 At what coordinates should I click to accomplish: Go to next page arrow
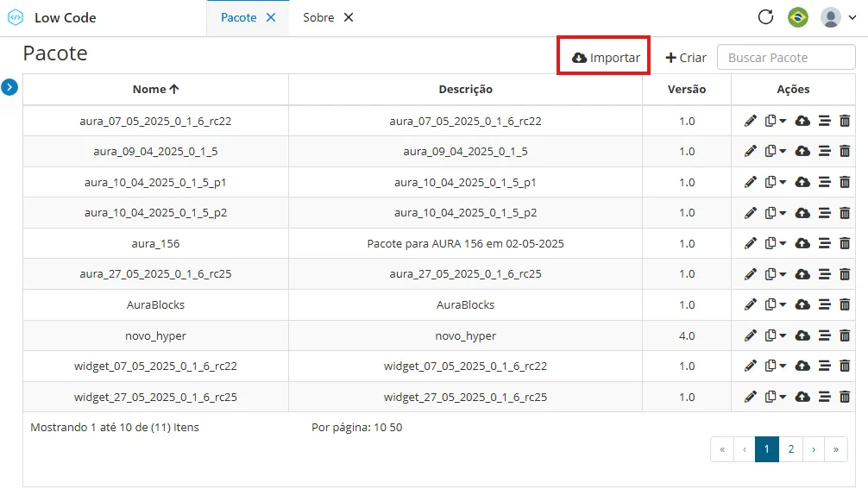813,449
